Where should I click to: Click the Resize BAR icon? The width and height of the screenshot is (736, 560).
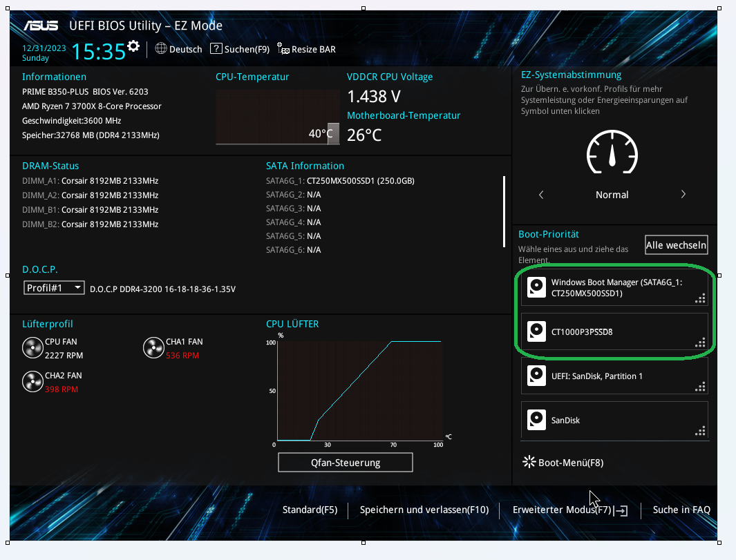[283, 48]
